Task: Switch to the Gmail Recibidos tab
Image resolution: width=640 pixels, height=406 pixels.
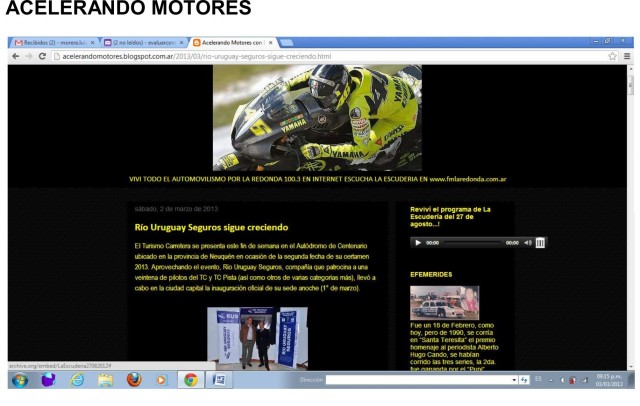Action: tap(50, 43)
